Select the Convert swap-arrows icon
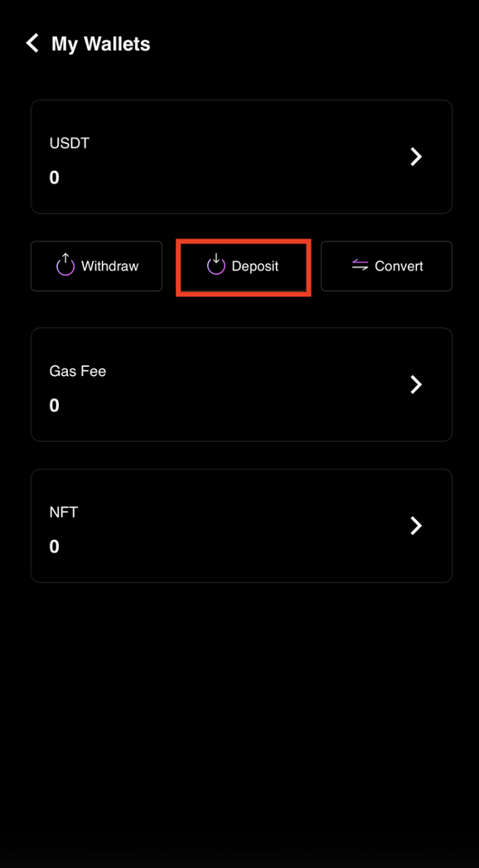This screenshot has width=479, height=868. point(360,266)
